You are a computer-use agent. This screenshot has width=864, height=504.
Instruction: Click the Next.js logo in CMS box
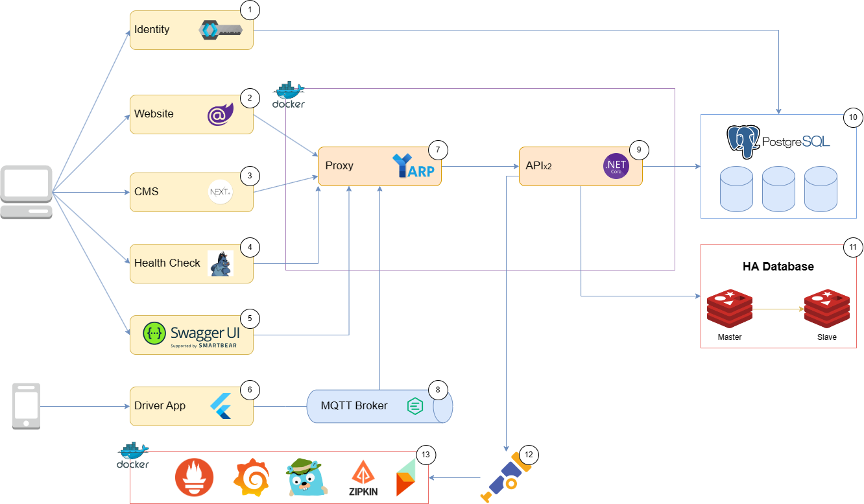pos(221,192)
